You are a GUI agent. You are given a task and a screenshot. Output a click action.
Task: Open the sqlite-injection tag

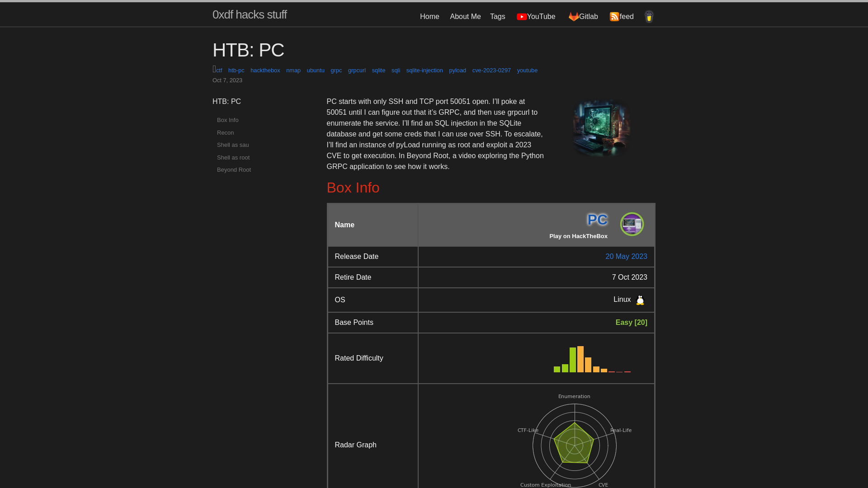point(425,70)
